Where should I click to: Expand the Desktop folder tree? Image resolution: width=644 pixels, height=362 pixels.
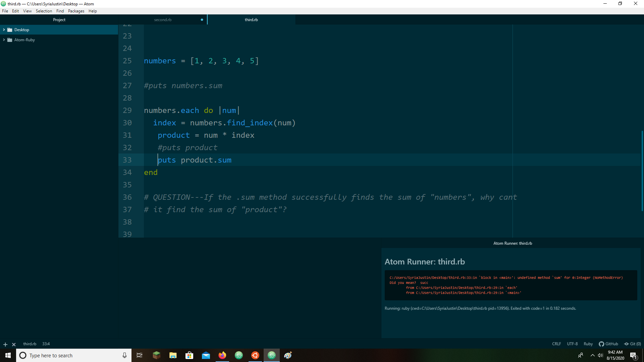click(4, 30)
